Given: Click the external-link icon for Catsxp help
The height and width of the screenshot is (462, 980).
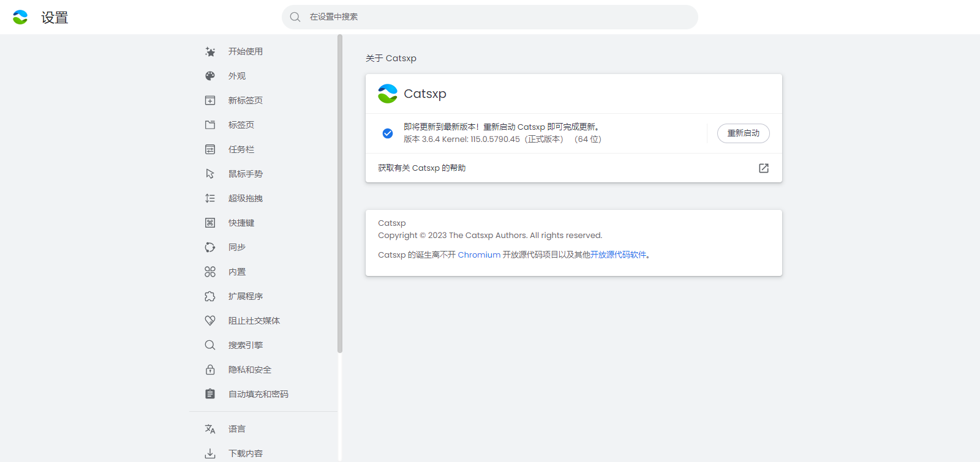Looking at the screenshot, I should pos(764,168).
